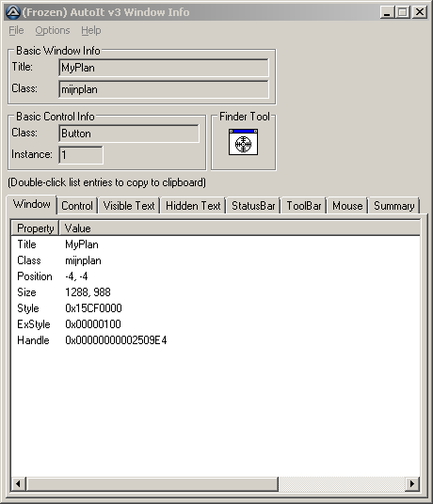Click the control Instance field

tap(81, 155)
